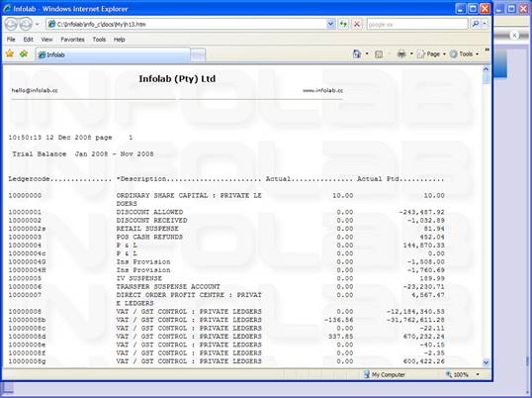Click DISCOUNT RECEIVED description
The height and width of the screenshot is (398, 532).
pyautogui.click(x=151, y=221)
